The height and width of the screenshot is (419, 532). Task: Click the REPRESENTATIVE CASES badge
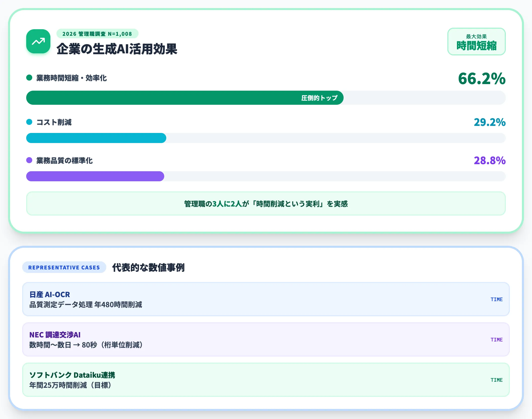click(64, 267)
